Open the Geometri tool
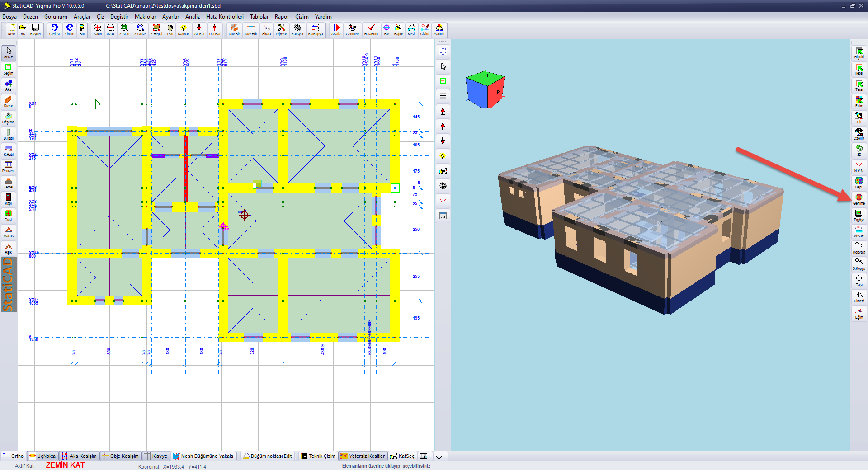The height and width of the screenshot is (470, 868). [352, 30]
